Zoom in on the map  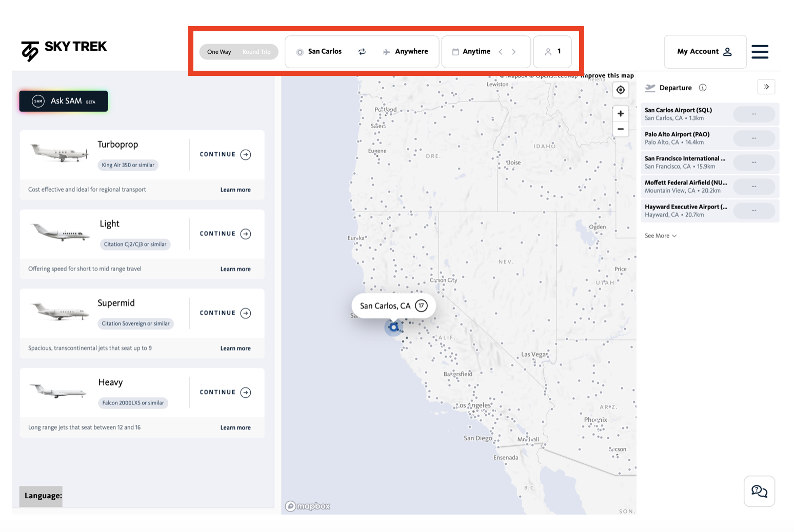point(621,114)
